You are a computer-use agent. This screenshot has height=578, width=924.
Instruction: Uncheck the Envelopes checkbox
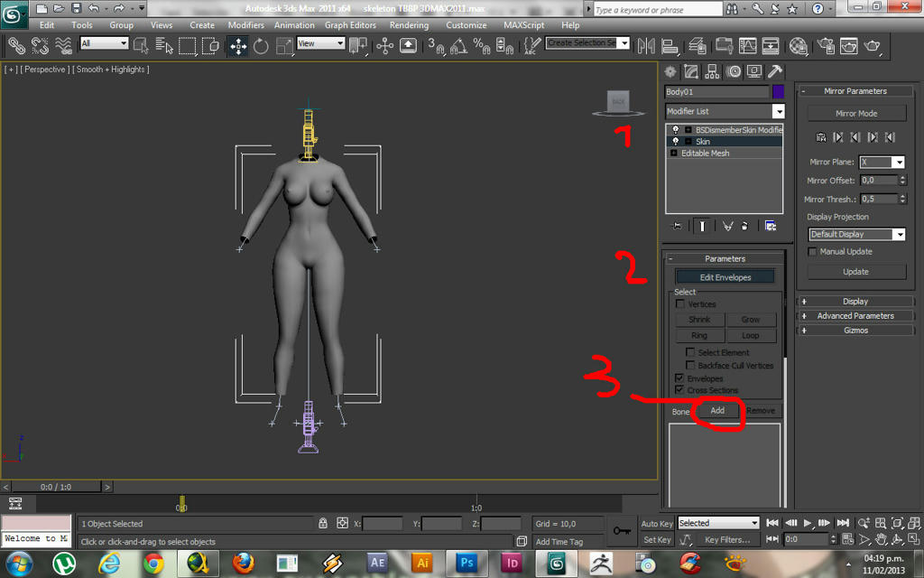point(679,378)
